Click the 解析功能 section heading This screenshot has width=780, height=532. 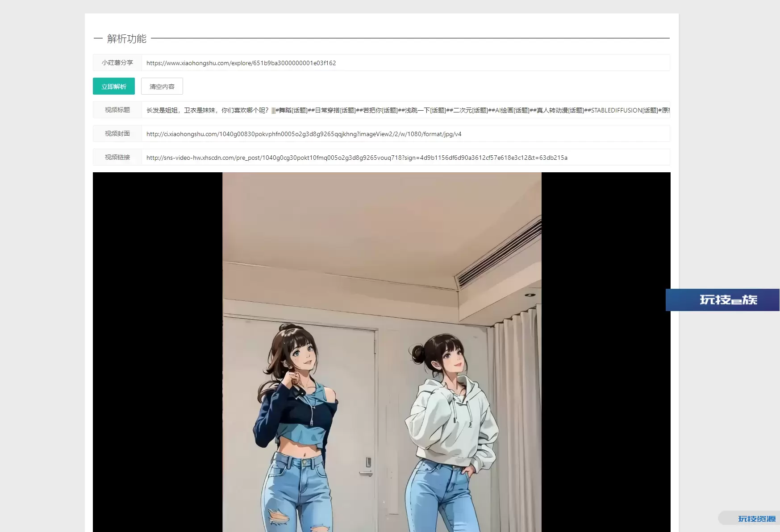tap(127, 39)
